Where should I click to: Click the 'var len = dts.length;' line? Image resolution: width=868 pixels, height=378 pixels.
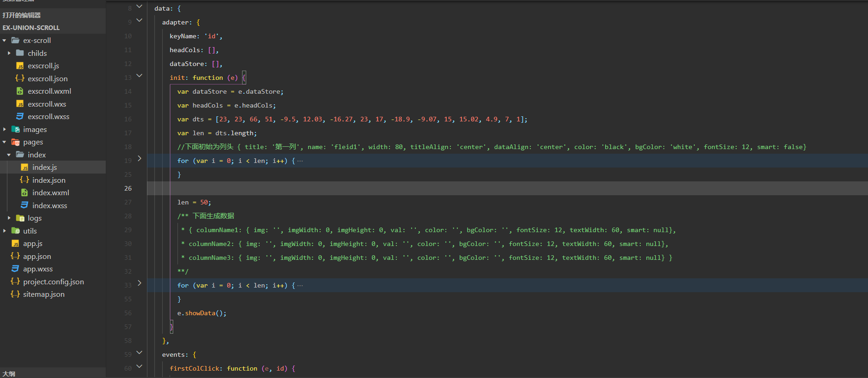click(x=217, y=133)
